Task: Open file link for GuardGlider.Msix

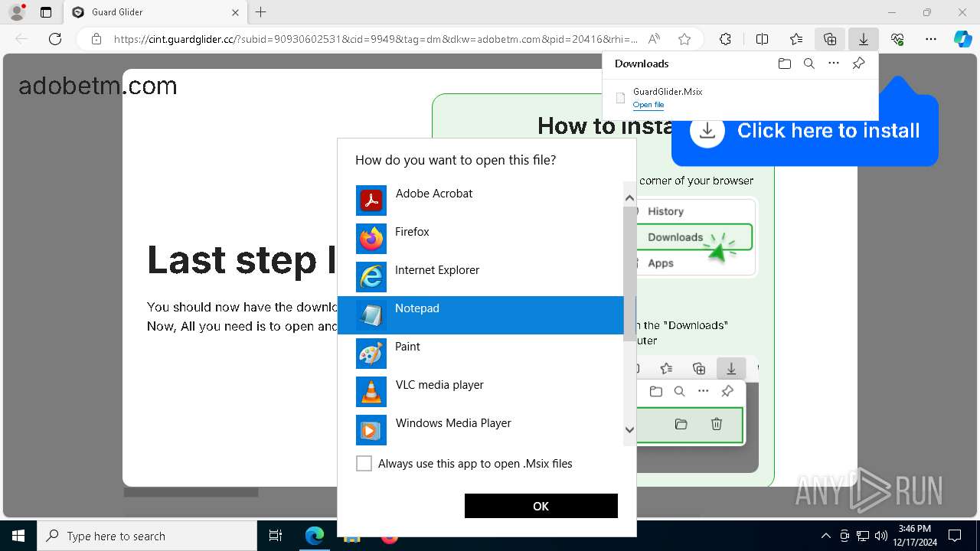Action: pyautogui.click(x=648, y=105)
